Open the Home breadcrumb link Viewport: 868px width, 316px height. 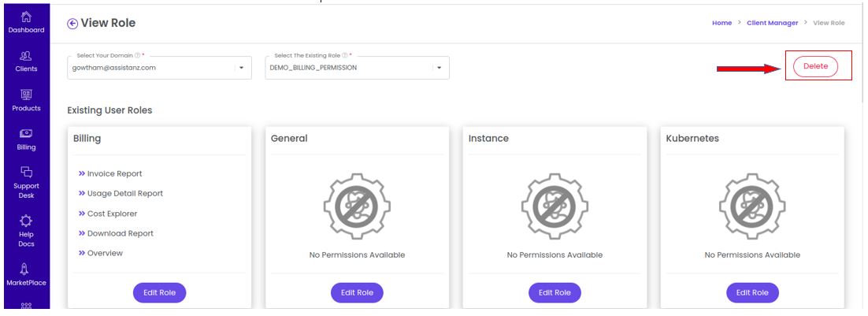click(x=721, y=23)
